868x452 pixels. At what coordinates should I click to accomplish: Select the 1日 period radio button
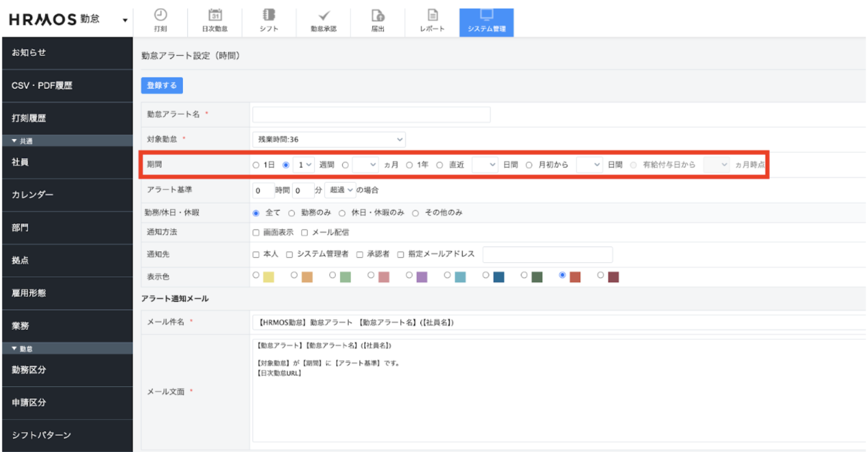[256, 165]
